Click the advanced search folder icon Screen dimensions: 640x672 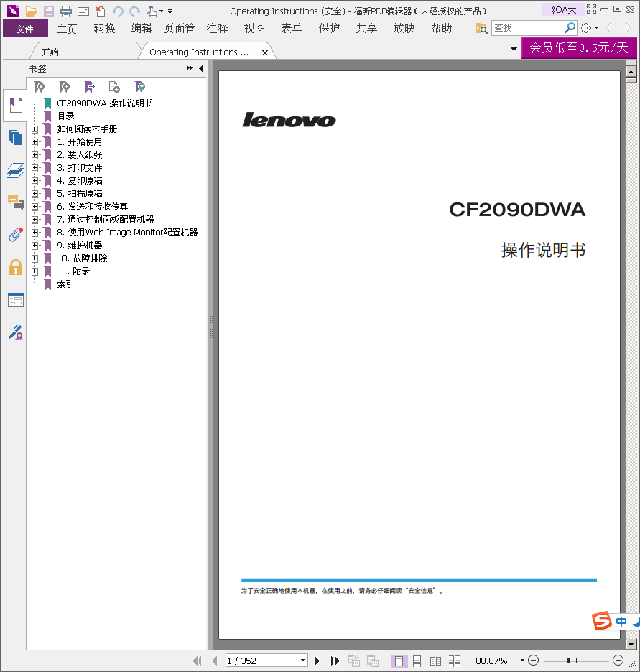tap(481, 28)
